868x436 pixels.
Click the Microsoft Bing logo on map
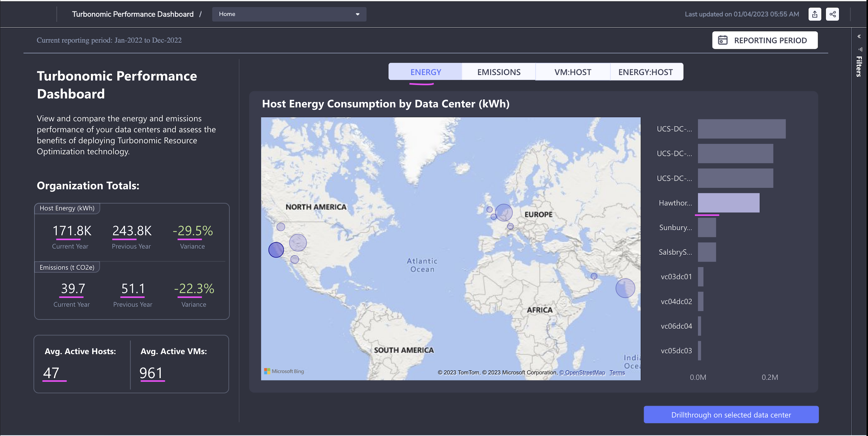[284, 371]
